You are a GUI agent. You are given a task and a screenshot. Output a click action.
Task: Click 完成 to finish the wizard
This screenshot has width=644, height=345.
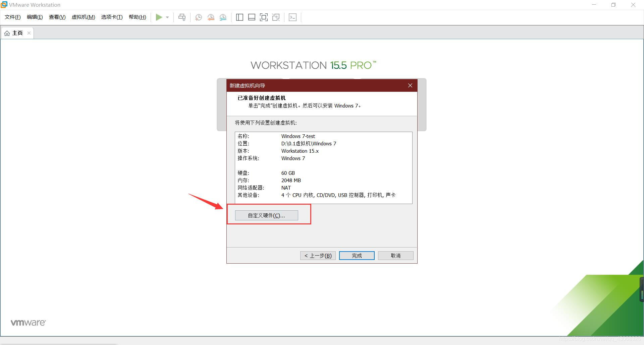pos(357,256)
